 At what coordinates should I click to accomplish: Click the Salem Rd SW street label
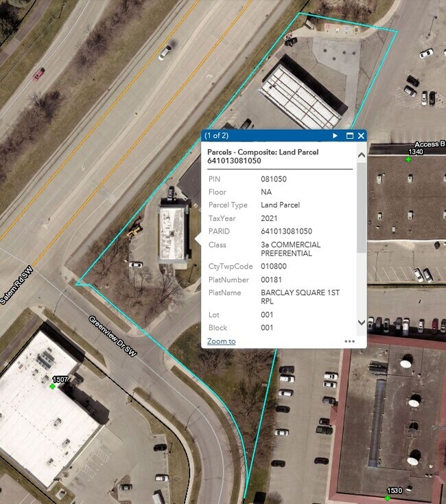coord(16,286)
